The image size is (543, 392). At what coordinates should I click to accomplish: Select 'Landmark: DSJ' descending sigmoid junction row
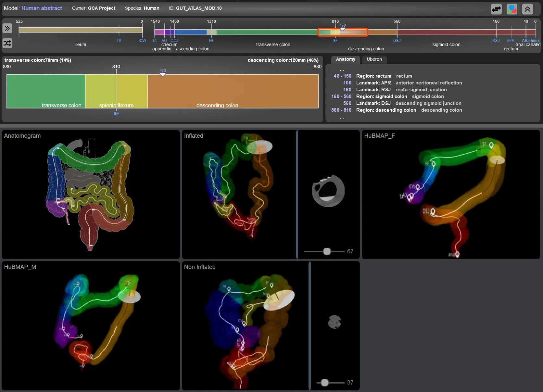point(402,103)
